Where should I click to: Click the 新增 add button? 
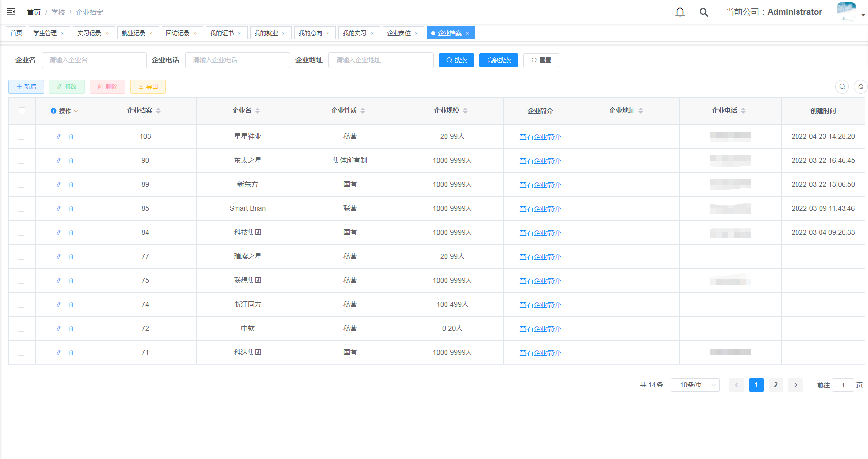(26, 87)
